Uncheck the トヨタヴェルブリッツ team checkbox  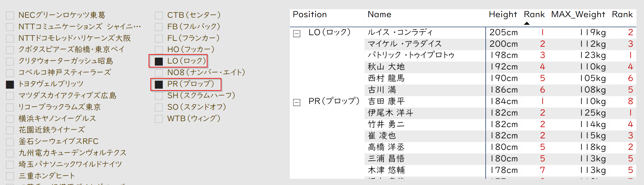10,85
